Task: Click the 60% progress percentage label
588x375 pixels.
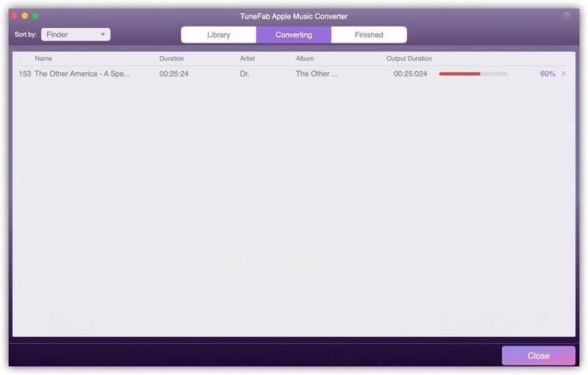Action: (x=548, y=74)
